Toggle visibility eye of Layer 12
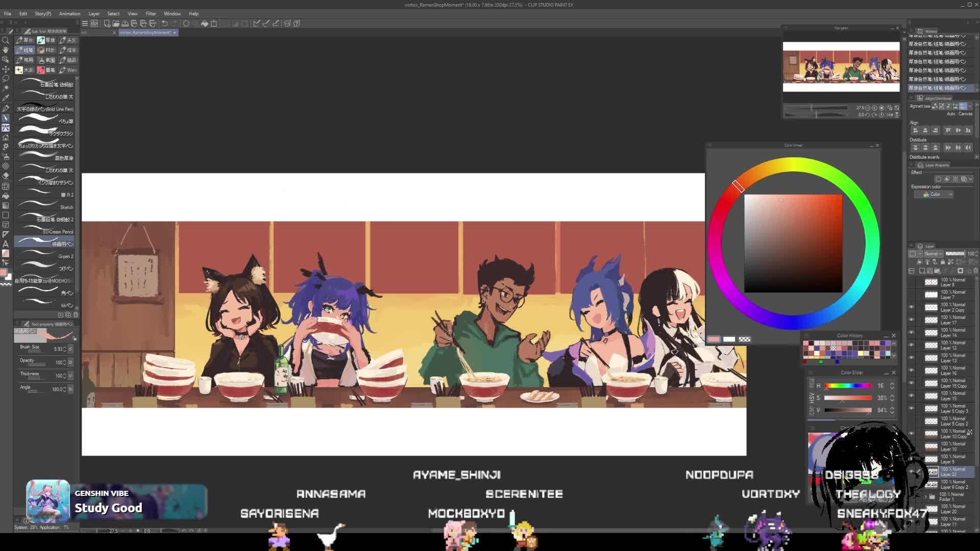 click(x=912, y=345)
